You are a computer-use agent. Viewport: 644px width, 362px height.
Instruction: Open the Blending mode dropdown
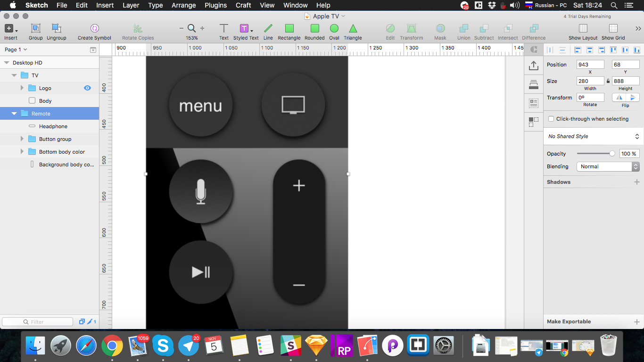tap(608, 166)
